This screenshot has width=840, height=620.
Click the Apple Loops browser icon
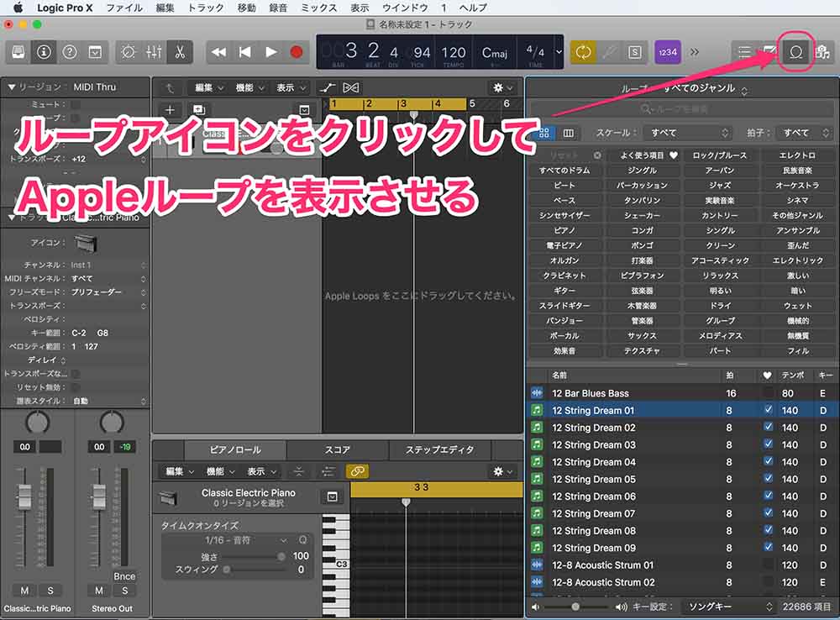(796, 52)
